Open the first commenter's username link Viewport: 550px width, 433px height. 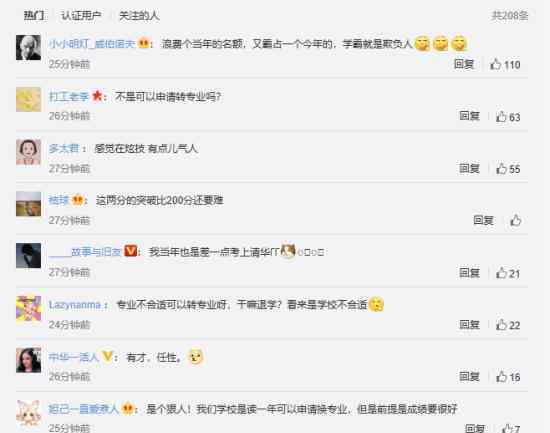[x=92, y=44]
